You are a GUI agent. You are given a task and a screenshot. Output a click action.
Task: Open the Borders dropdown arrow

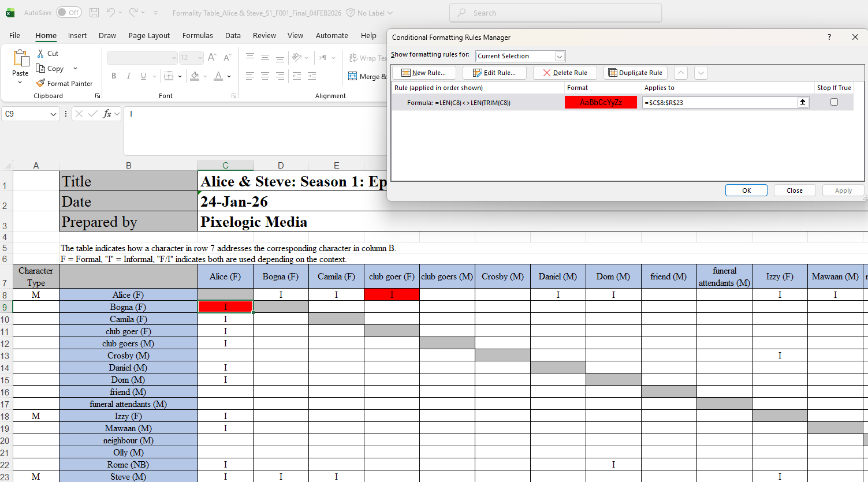[x=180, y=76]
